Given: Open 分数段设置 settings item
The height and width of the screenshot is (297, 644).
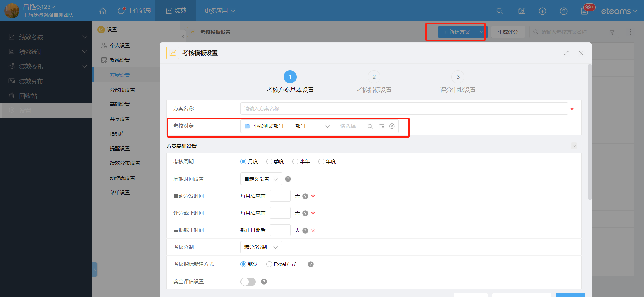Looking at the screenshot, I should coord(122,90).
